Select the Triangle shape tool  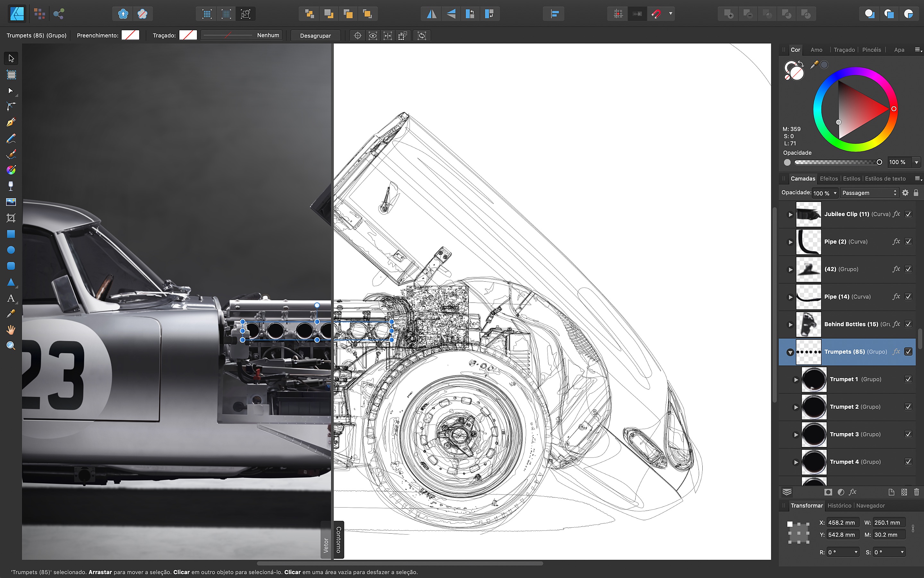[x=11, y=282]
